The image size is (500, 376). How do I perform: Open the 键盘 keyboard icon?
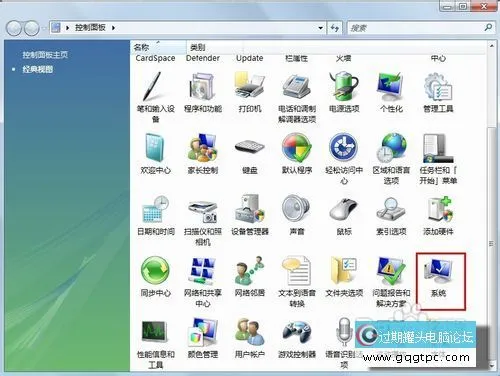250,147
